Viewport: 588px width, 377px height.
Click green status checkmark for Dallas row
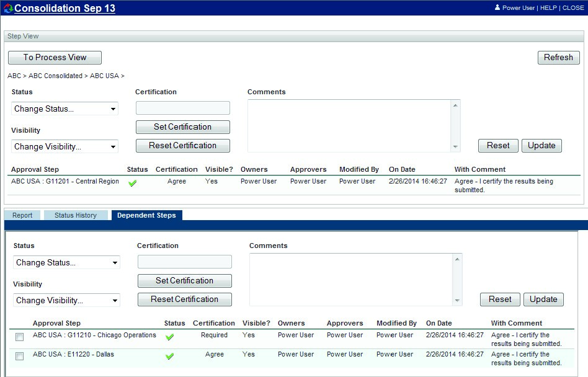[169, 356]
